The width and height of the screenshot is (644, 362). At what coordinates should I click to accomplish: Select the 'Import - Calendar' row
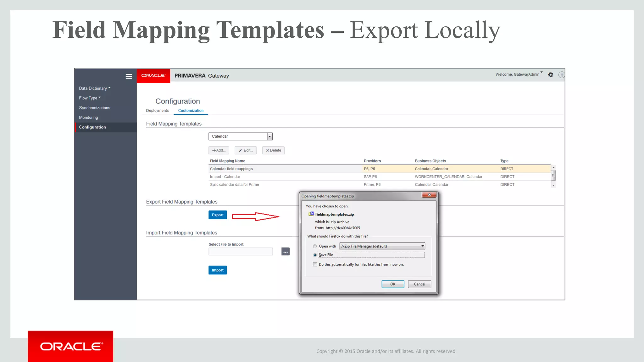click(380, 177)
